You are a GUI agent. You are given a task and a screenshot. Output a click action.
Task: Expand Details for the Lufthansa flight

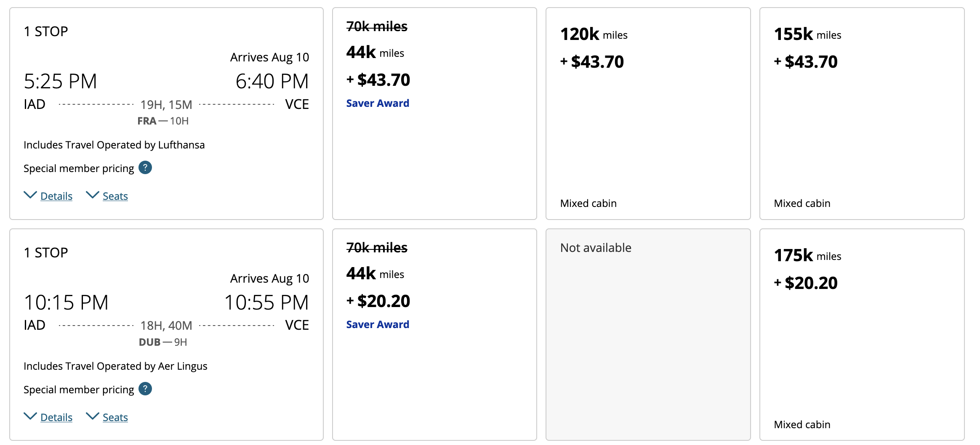click(x=56, y=196)
